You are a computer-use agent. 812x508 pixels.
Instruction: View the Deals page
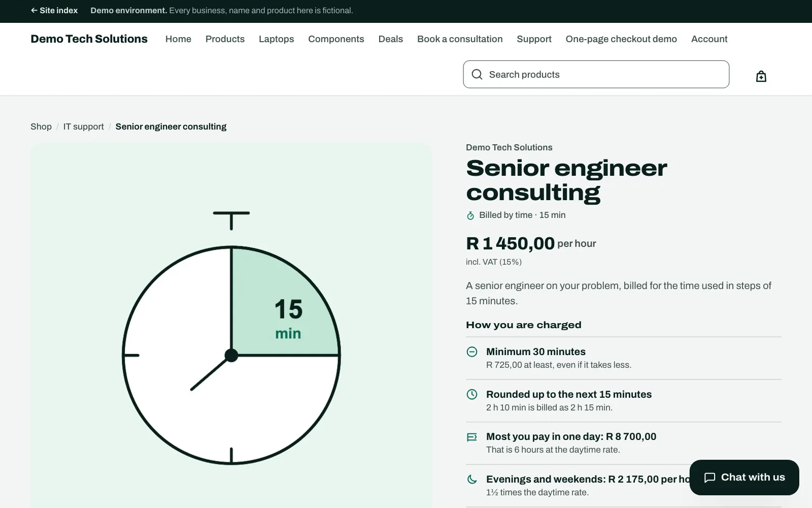tap(391, 39)
